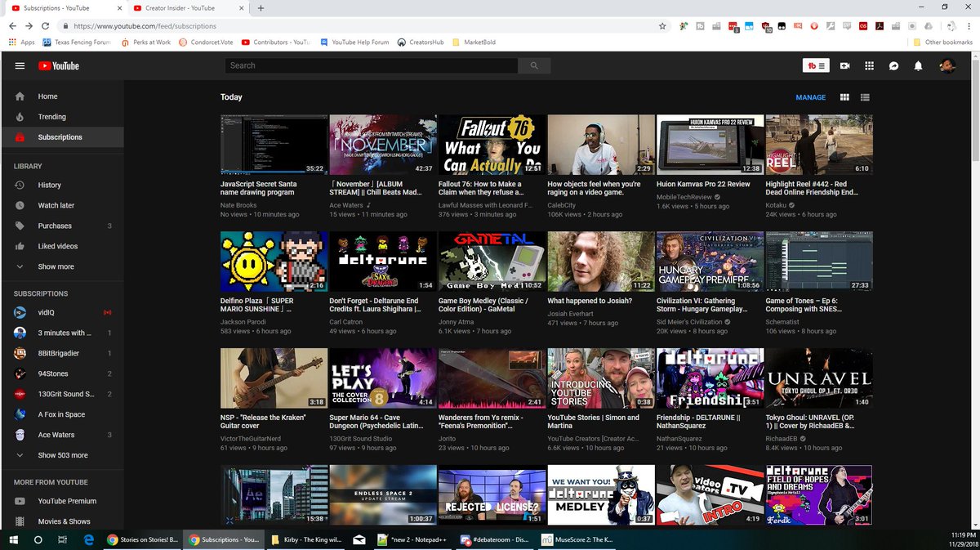Viewport: 980px width, 550px height.
Task: Open the Windows Start menu
Action: pos(13,540)
